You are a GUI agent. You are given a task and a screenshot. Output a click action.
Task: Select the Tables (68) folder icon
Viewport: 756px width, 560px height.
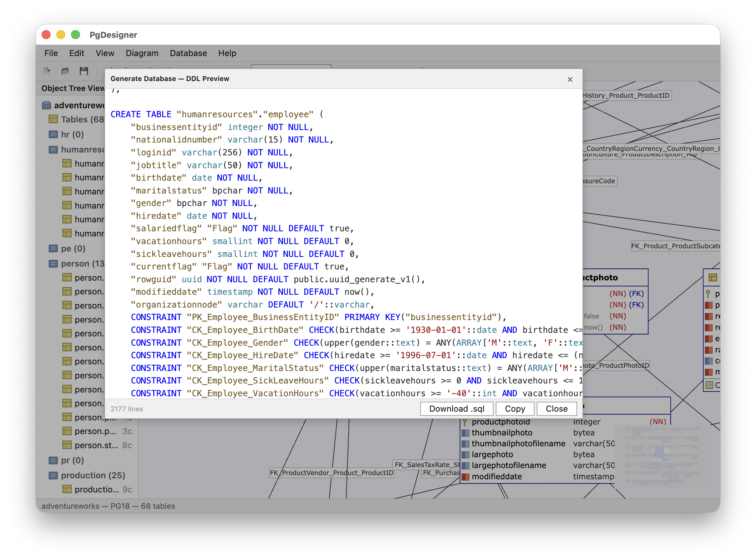pos(53,119)
